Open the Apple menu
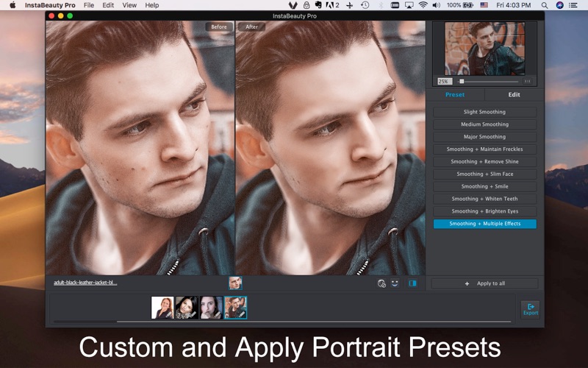The image size is (588, 368). tap(12, 5)
